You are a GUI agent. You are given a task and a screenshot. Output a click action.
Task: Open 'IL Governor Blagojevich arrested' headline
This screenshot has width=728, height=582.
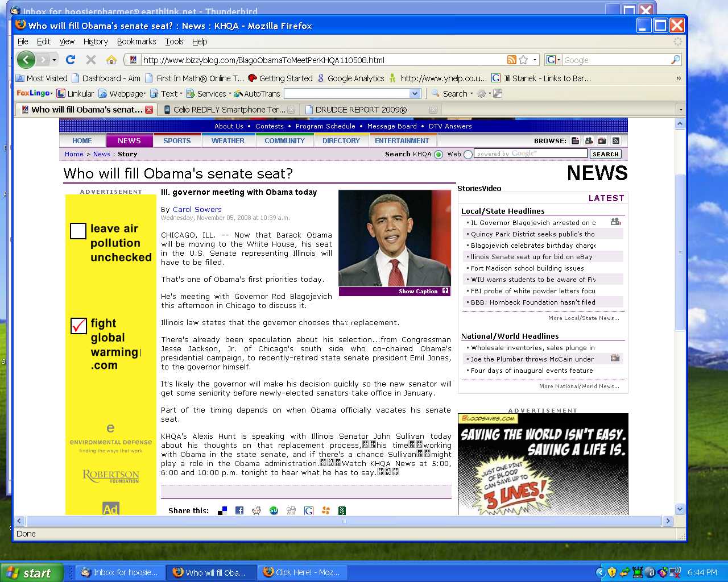pyautogui.click(x=533, y=223)
